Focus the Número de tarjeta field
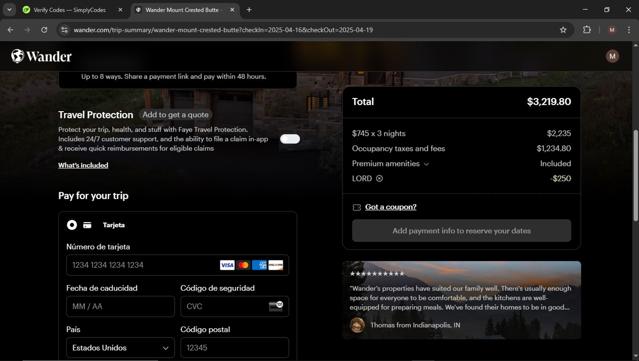 tap(177, 265)
